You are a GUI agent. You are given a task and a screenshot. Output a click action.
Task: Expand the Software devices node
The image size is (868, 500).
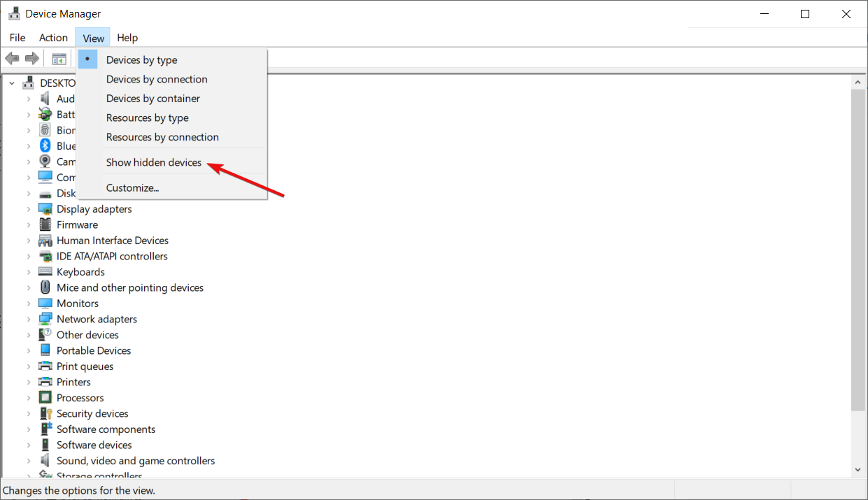pos(29,445)
